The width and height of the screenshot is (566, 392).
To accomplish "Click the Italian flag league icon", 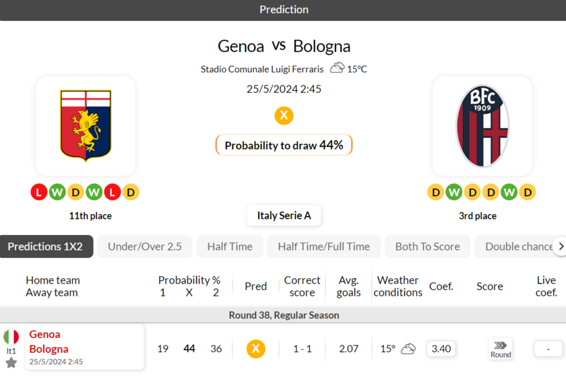I will (11, 336).
